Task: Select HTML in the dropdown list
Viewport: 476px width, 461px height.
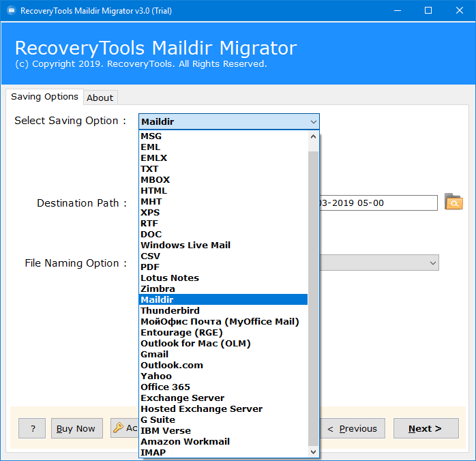Action: pyautogui.click(x=224, y=191)
